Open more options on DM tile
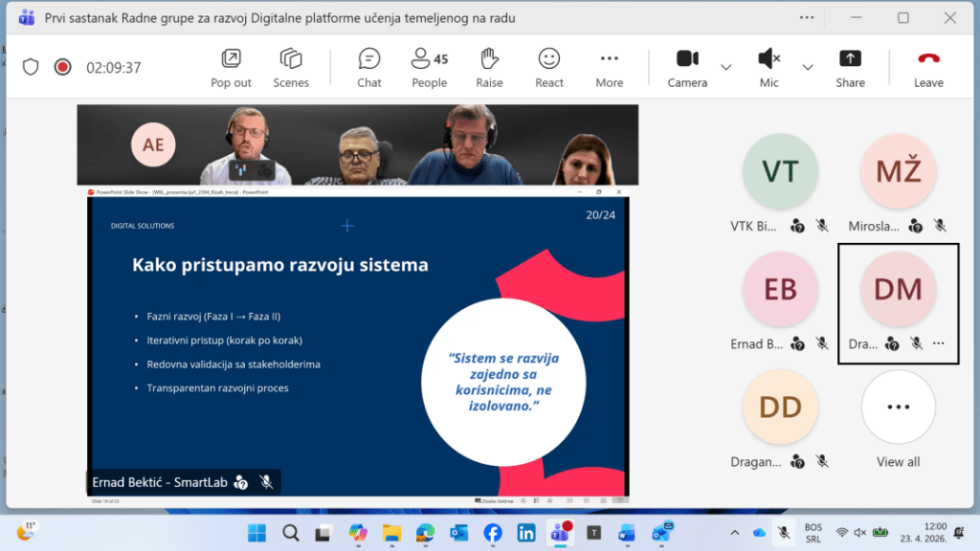The width and height of the screenshot is (980, 551). point(939,343)
